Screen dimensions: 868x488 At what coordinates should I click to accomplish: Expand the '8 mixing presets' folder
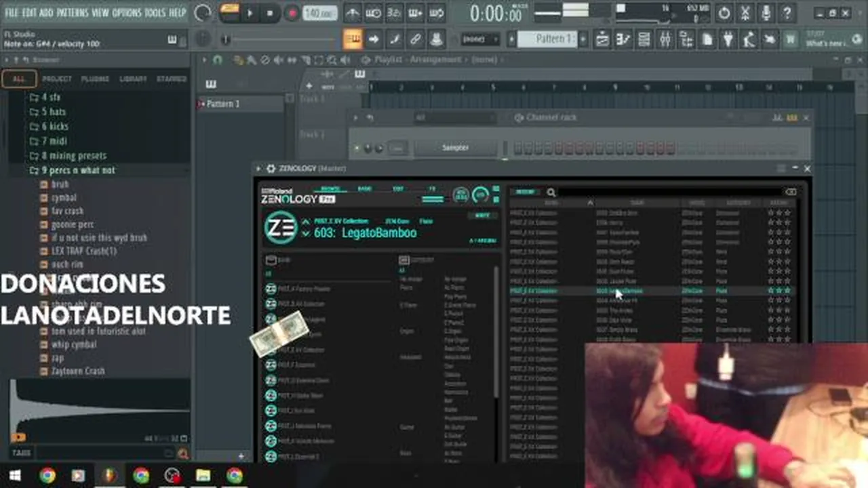(68, 156)
